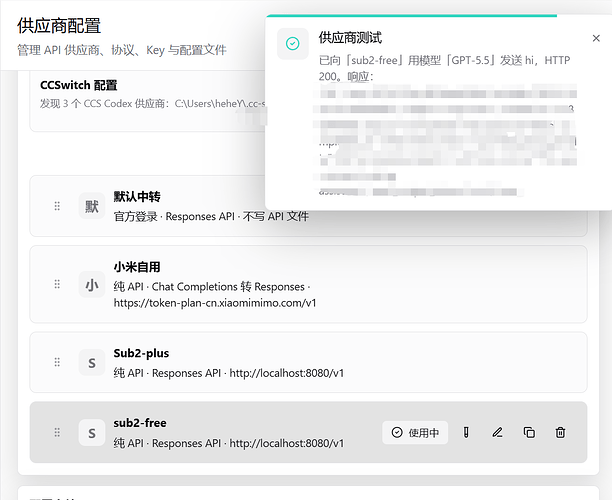Screen dimensions: 612x500
Task: Select the 默认中转 provider name
Action: click(x=137, y=197)
